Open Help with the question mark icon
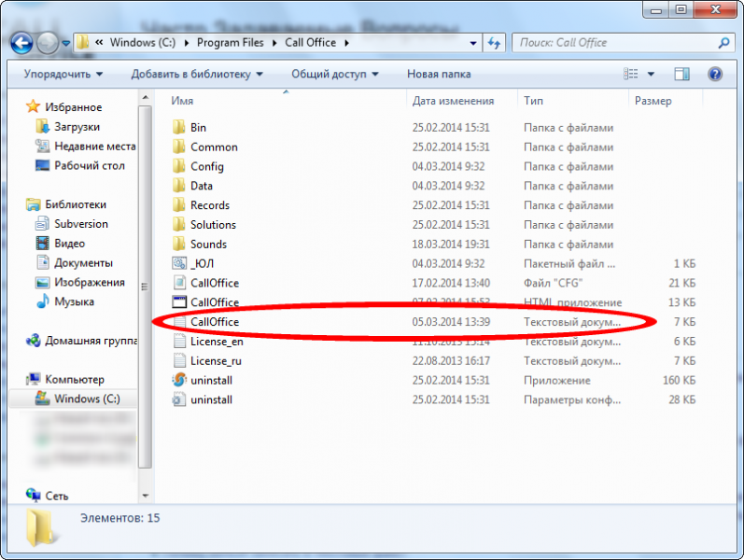The image size is (744, 560). pyautogui.click(x=715, y=74)
